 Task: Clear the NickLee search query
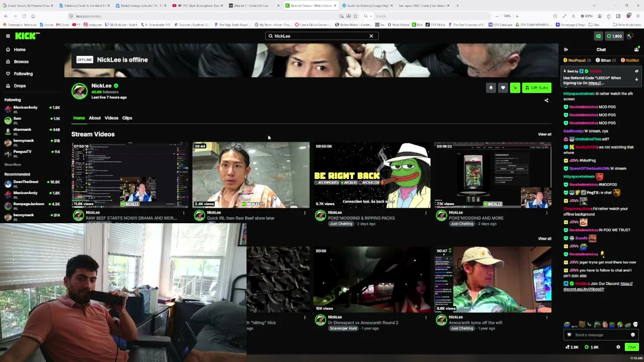371,36
